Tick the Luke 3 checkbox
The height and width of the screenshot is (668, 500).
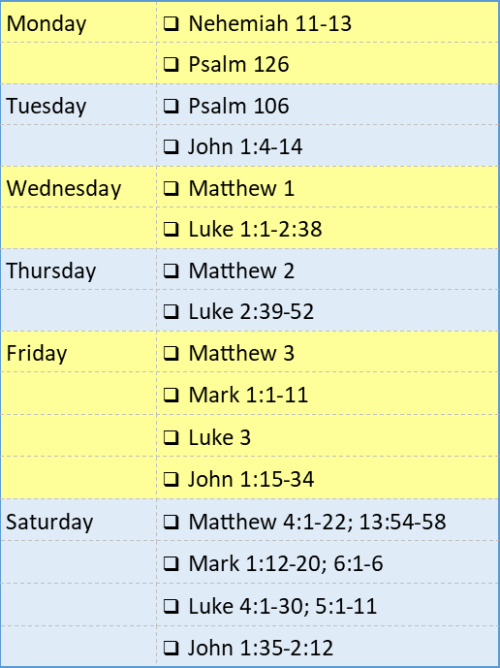(x=171, y=438)
